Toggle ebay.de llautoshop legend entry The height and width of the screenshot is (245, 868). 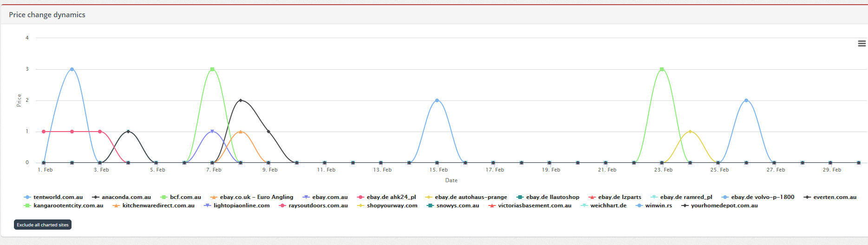tap(548, 197)
